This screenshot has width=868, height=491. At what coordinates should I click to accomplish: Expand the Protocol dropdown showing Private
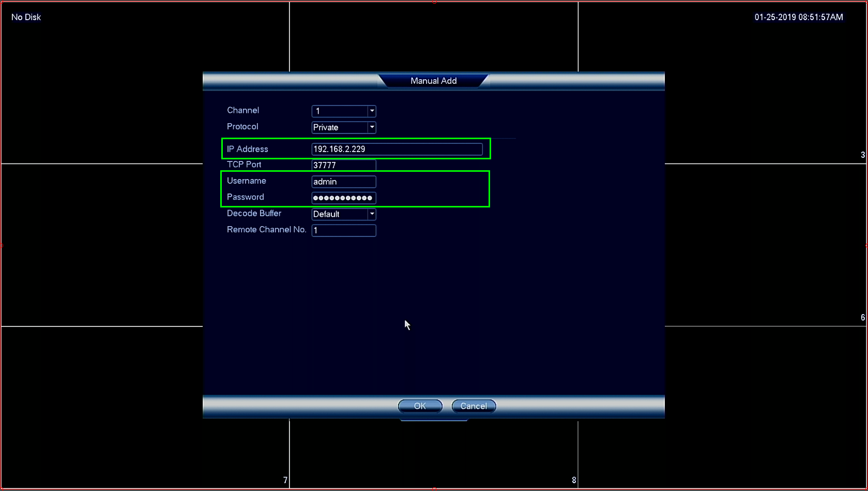point(344,127)
